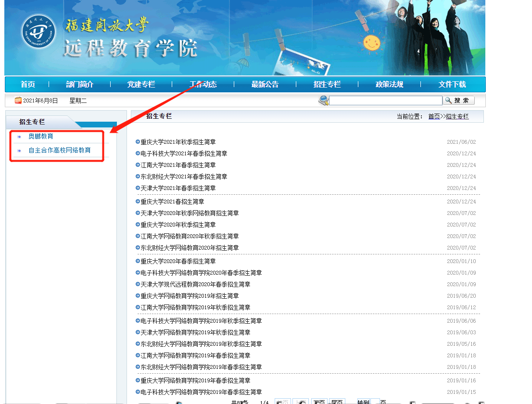Screen dimensions: 532x404
Task: Open 天津大学现代远程教育2020年春季招生简章
Action: tap(195, 284)
